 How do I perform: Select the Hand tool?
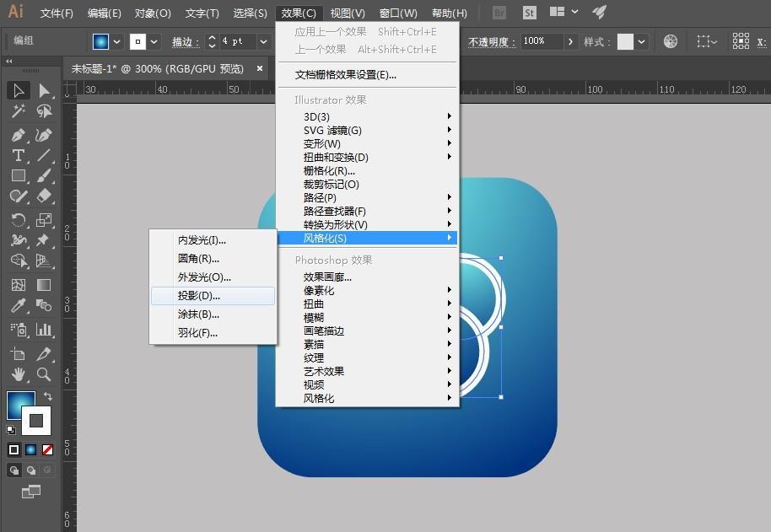click(x=19, y=374)
